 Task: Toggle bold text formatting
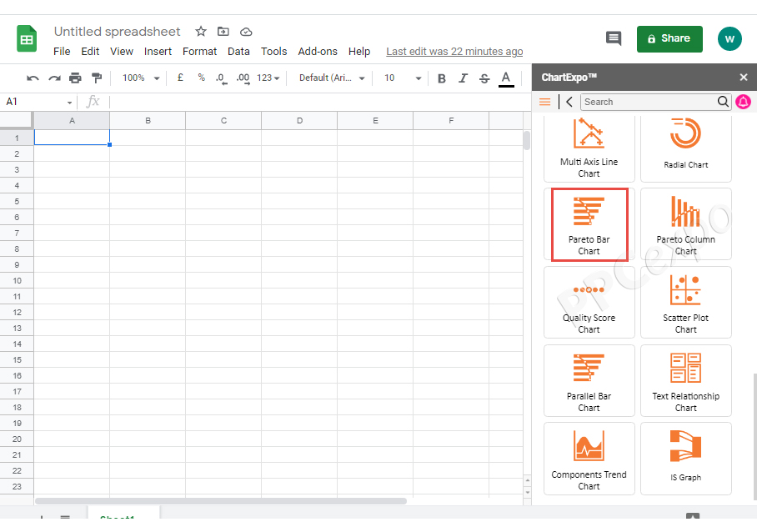tap(442, 78)
